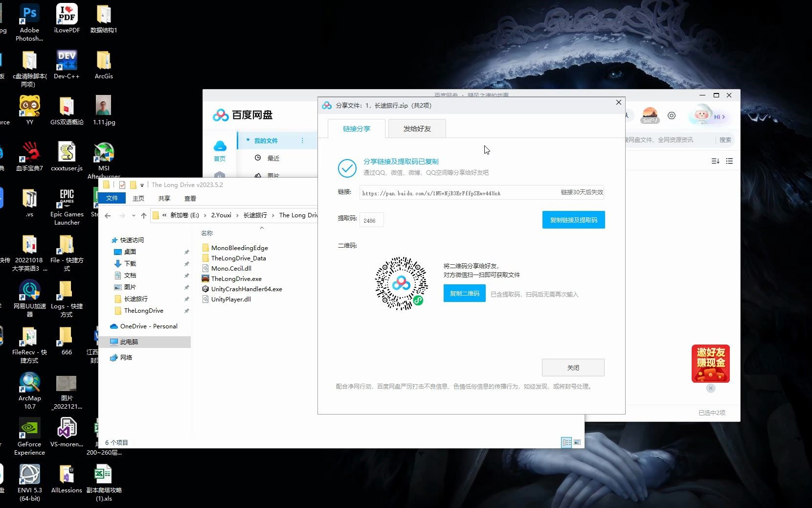Open back-navigation history dropdown in Explorer
Viewport: 812px width, 508px height.
coord(133,215)
